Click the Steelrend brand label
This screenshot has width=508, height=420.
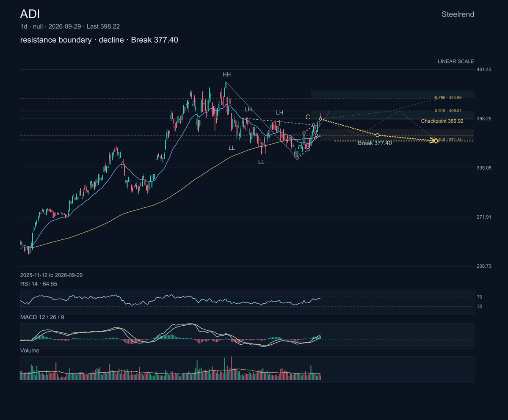tap(458, 14)
